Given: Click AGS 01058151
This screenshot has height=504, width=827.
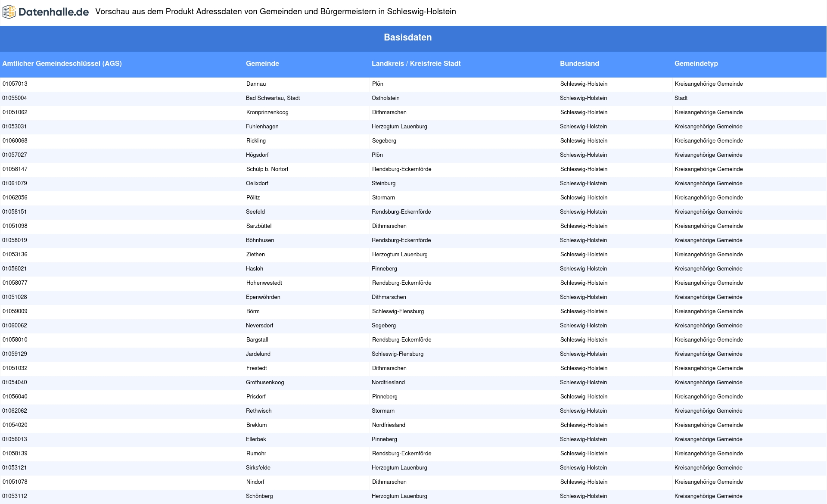Looking at the screenshot, I should coord(15,212).
